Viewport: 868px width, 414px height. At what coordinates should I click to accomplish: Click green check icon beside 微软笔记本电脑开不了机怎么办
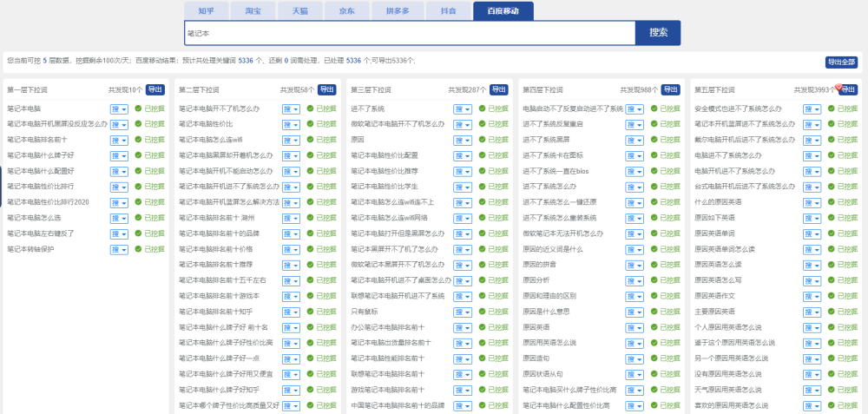(x=482, y=124)
